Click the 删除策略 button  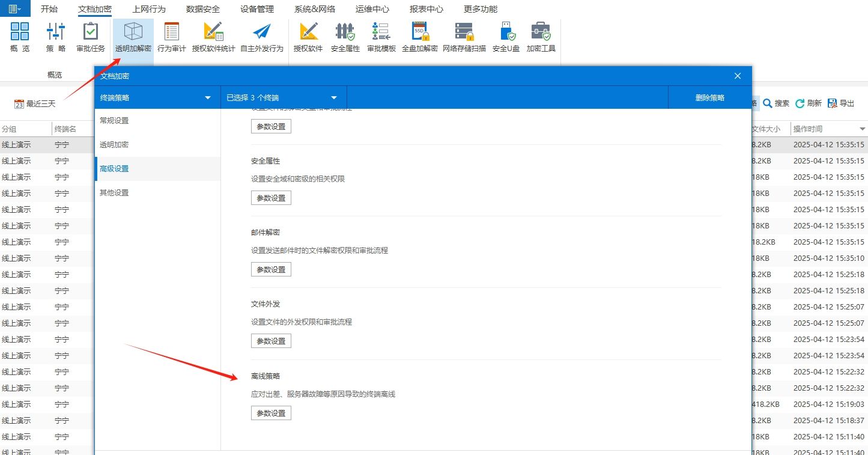[x=711, y=97]
